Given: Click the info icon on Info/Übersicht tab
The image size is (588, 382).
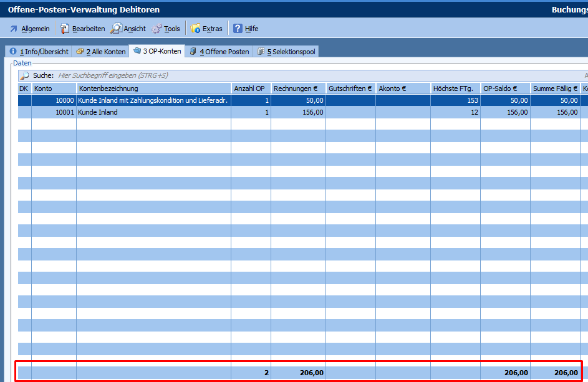Looking at the screenshot, I should pyautogui.click(x=12, y=52).
